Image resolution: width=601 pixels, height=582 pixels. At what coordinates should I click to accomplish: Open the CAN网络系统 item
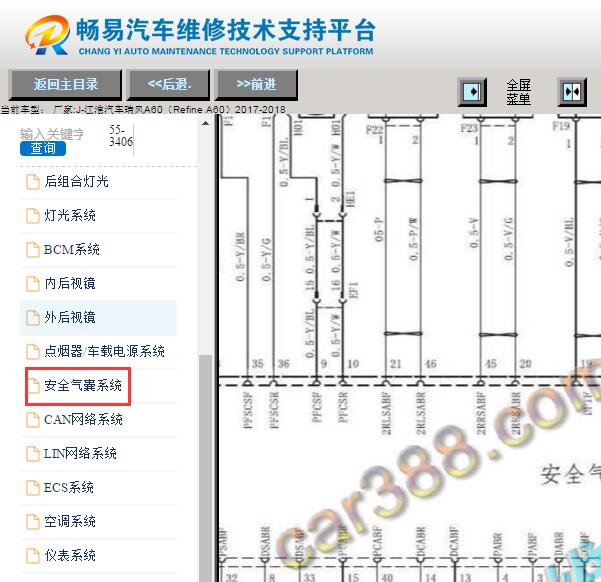click(99, 420)
